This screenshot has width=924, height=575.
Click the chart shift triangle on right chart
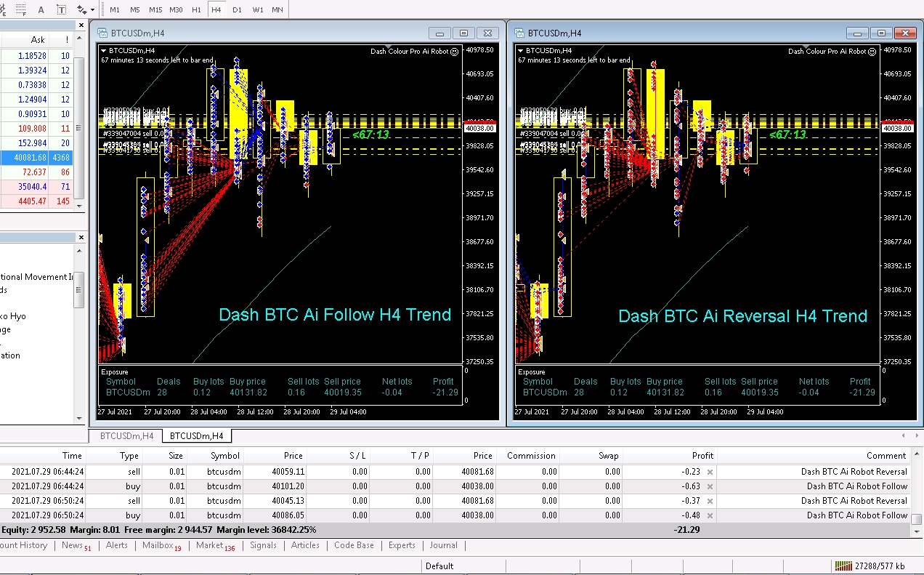806,47
